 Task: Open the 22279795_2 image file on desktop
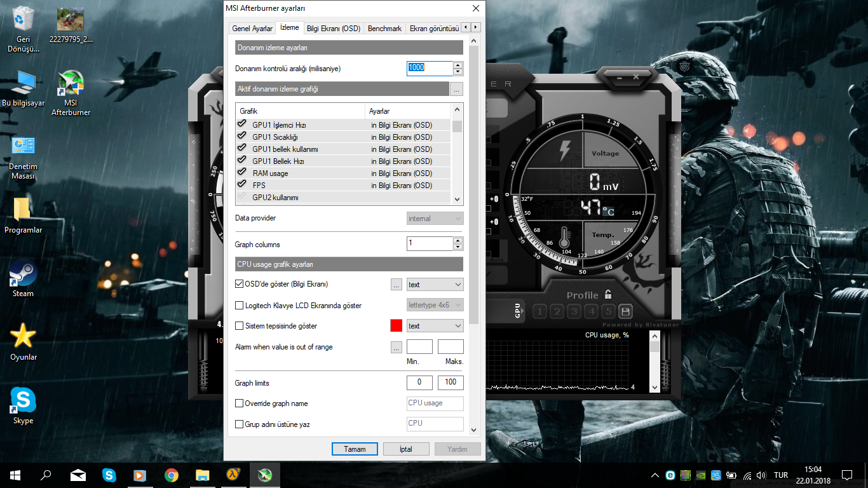point(71,25)
